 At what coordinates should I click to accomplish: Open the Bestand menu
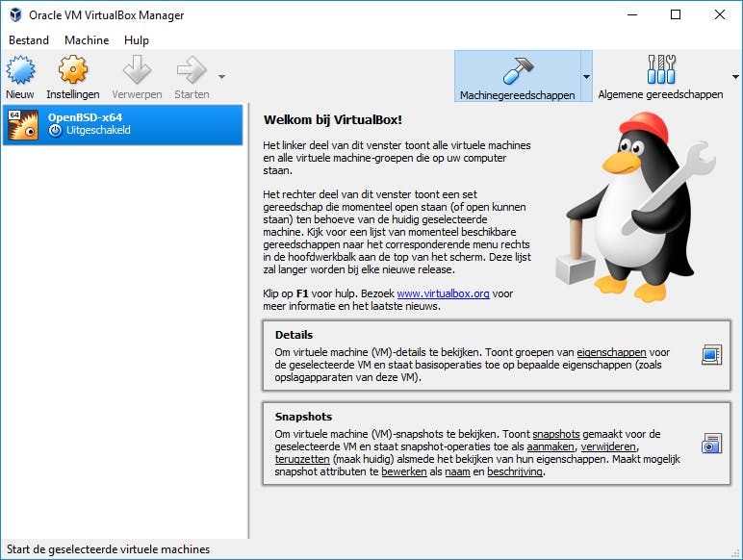(29, 40)
